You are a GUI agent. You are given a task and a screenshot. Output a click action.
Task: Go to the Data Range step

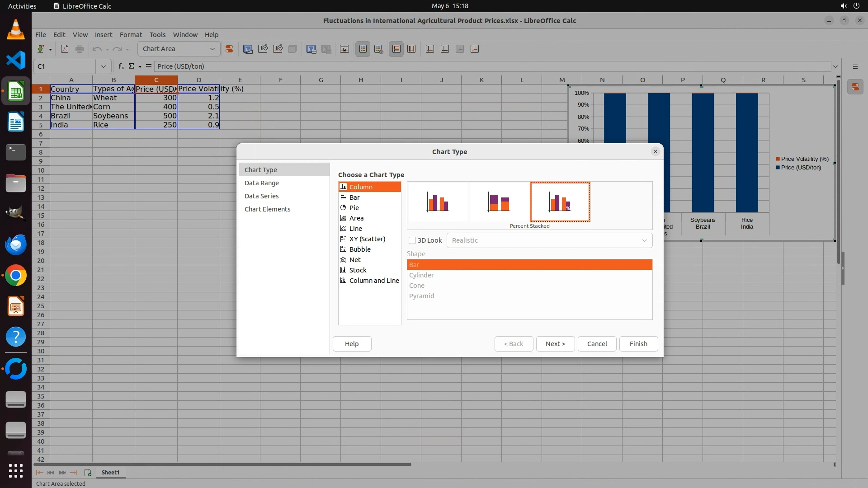click(x=262, y=183)
